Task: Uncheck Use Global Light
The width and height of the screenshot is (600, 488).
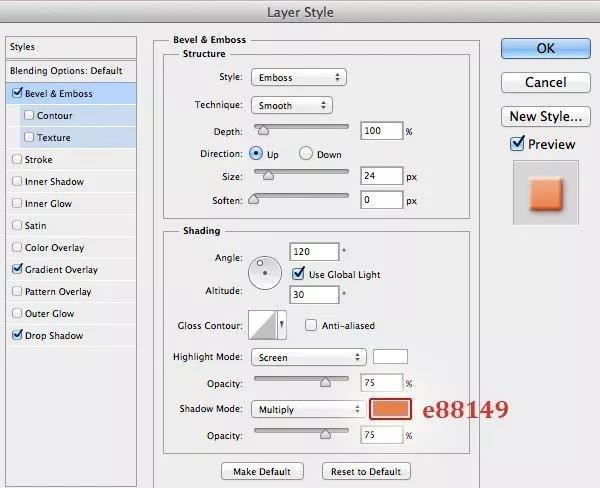Action: 298,273
